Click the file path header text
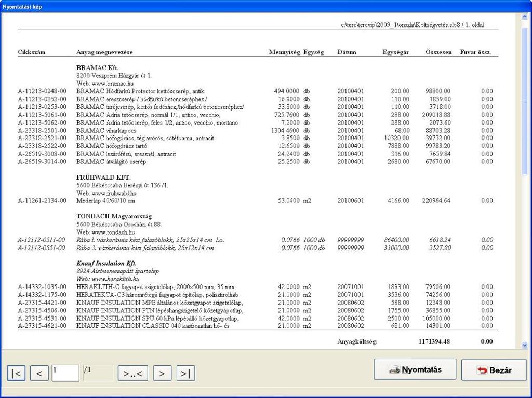The width and height of the screenshot is (532, 398). tap(413, 25)
